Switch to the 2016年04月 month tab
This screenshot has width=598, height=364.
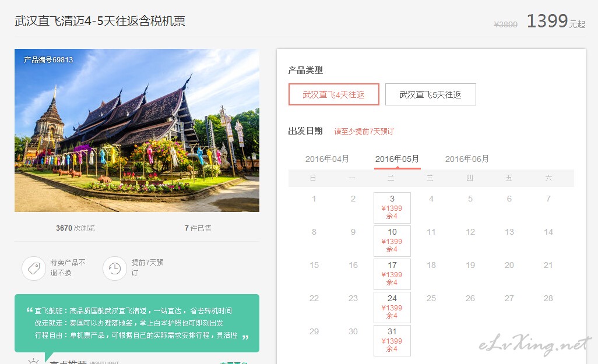click(x=327, y=159)
